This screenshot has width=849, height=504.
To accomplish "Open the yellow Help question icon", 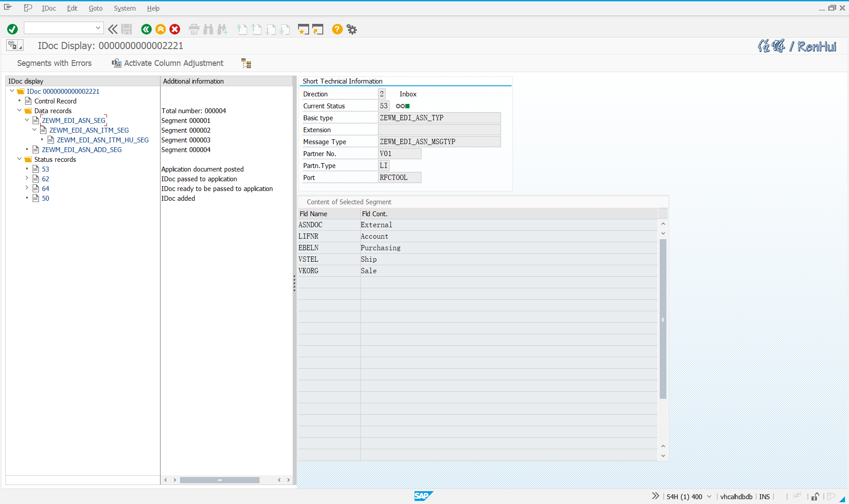I will [337, 29].
